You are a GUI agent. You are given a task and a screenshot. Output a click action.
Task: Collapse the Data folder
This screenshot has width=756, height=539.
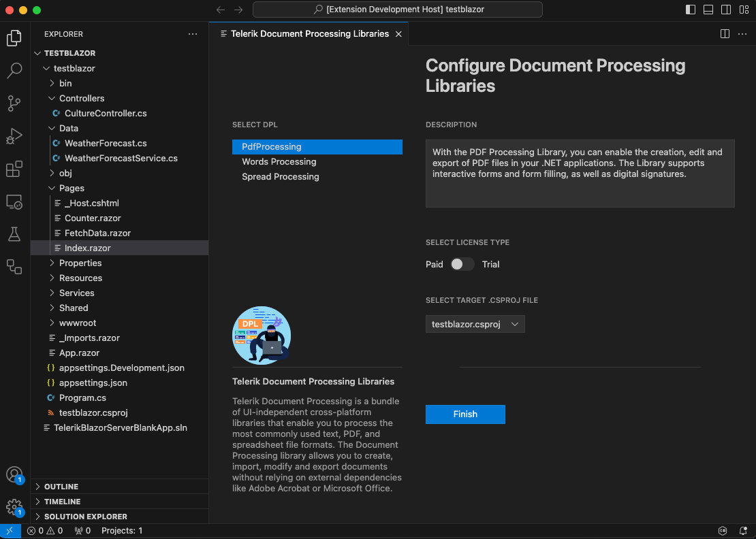point(120,128)
